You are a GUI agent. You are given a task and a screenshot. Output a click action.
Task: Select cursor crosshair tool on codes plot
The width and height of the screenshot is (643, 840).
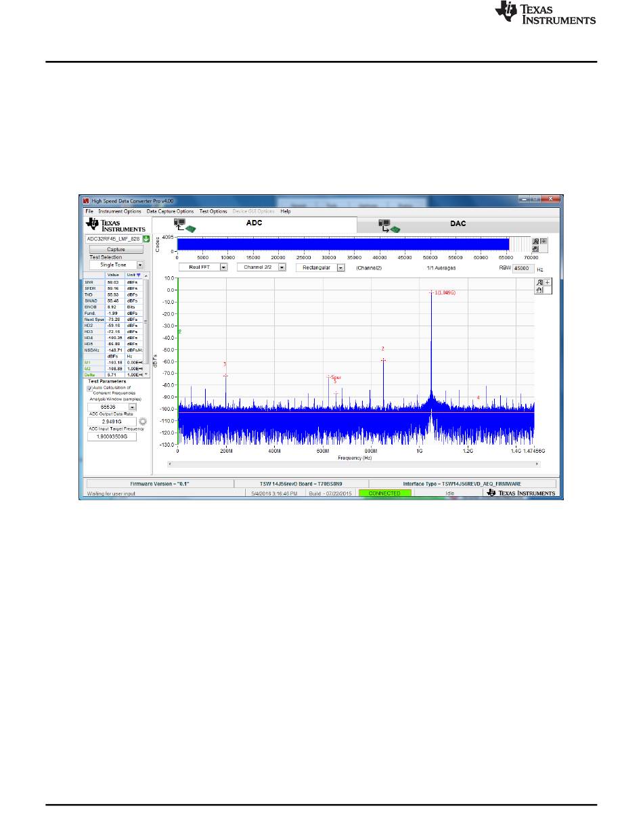(544, 241)
